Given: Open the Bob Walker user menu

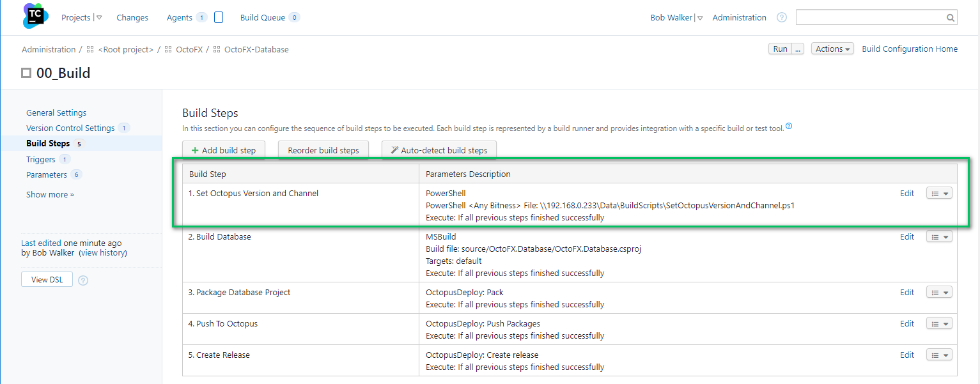Looking at the screenshot, I should (676, 18).
